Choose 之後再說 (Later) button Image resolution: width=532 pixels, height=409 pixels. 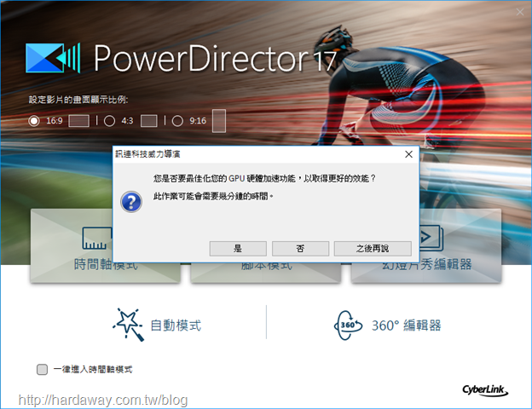(373, 249)
